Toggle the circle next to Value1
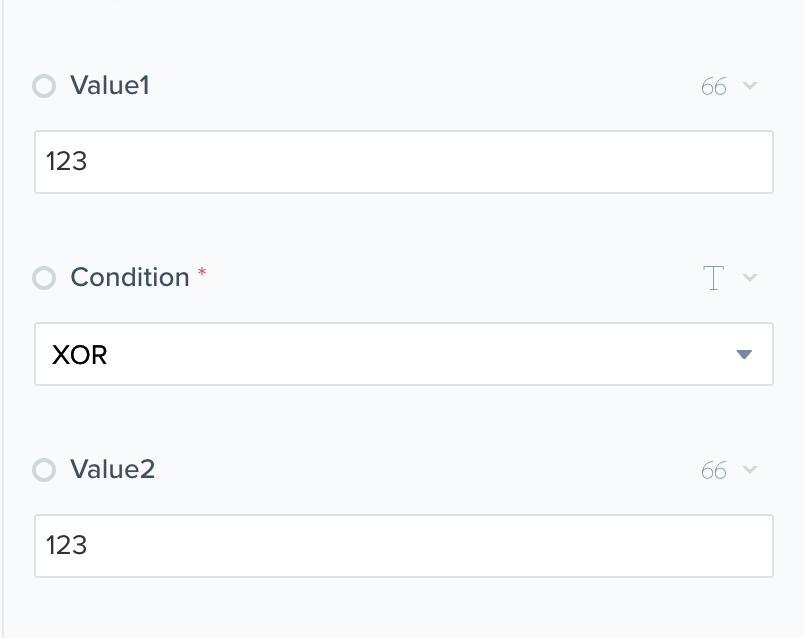This screenshot has width=804, height=638. 44,87
